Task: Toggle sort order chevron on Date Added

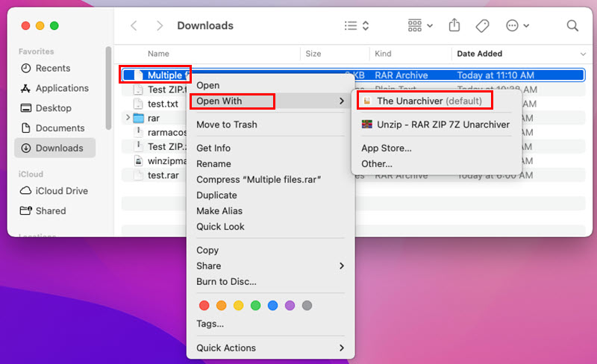Action: 583,54
